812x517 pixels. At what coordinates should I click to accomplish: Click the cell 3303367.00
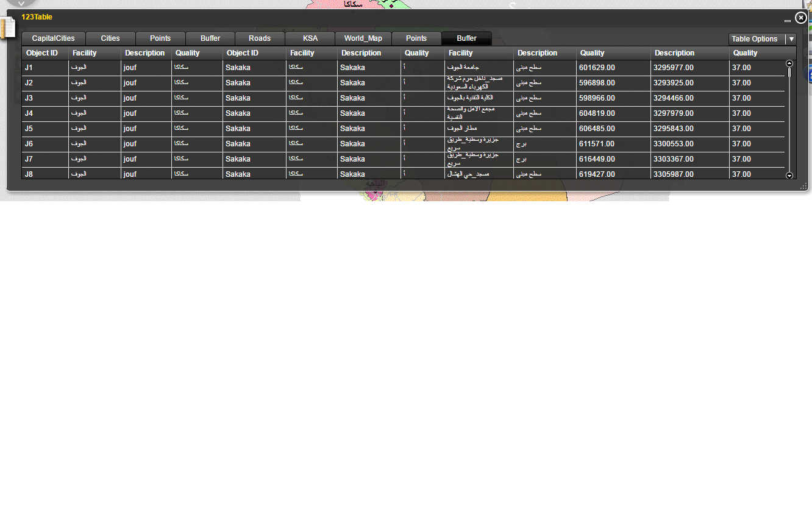pyautogui.click(x=690, y=159)
